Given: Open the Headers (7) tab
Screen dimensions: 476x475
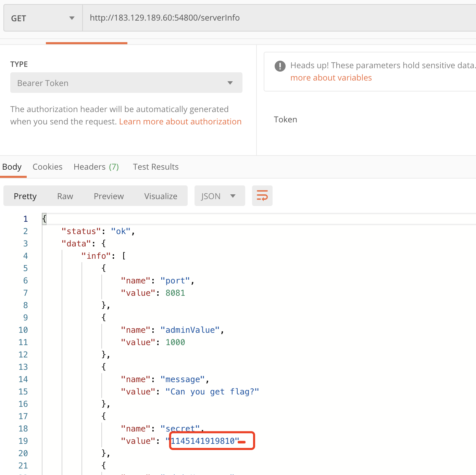Looking at the screenshot, I should click(96, 167).
